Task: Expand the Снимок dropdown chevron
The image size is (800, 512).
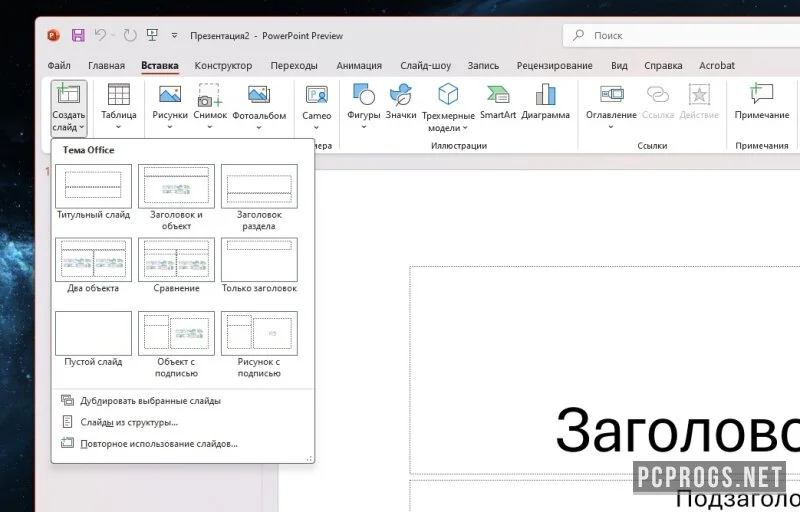Action: pos(210,127)
